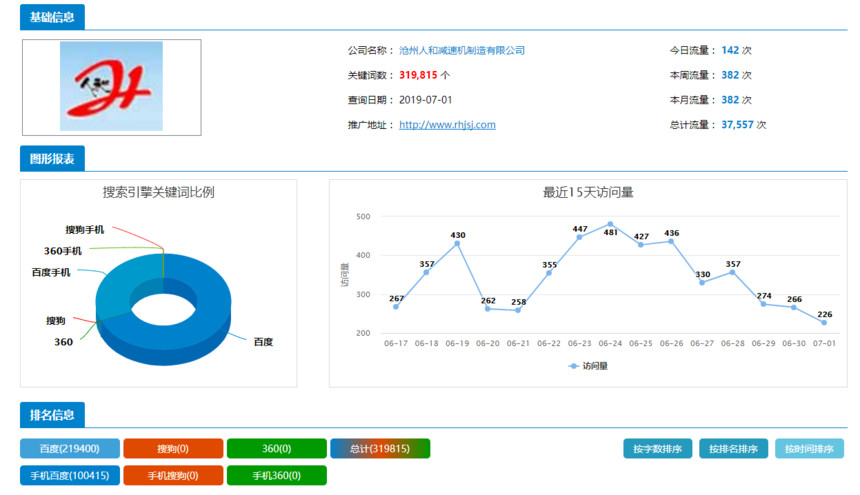
Task: Click the 06-19 data point labeled 430
Action: coord(457,243)
